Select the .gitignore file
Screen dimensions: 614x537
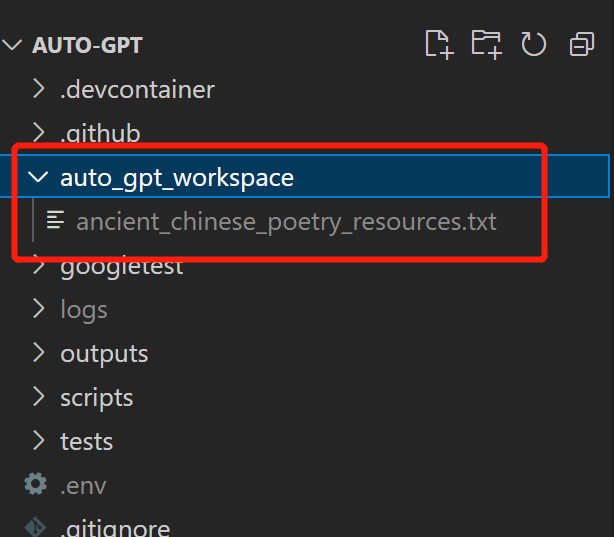coord(114,528)
